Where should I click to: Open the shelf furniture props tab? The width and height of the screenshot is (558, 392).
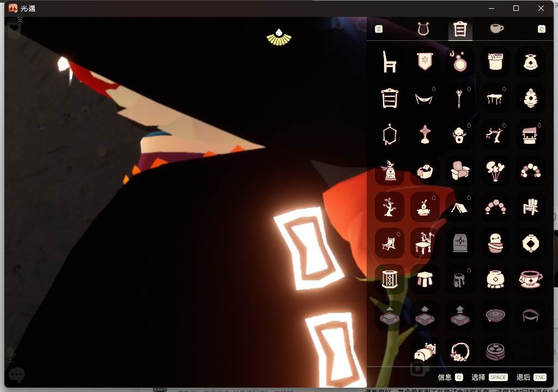(x=460, y=29)
